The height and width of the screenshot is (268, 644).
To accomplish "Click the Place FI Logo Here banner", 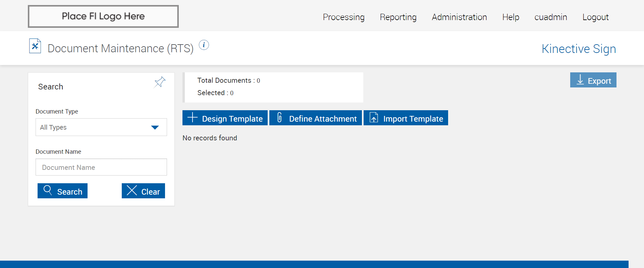I will [103, 16].
